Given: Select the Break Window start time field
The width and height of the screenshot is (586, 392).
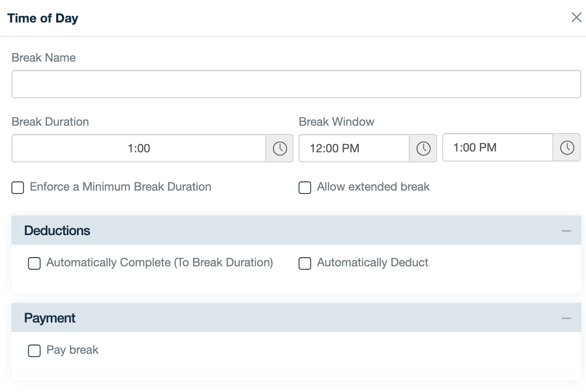Looking at the screenshot, I should [354, 149].
